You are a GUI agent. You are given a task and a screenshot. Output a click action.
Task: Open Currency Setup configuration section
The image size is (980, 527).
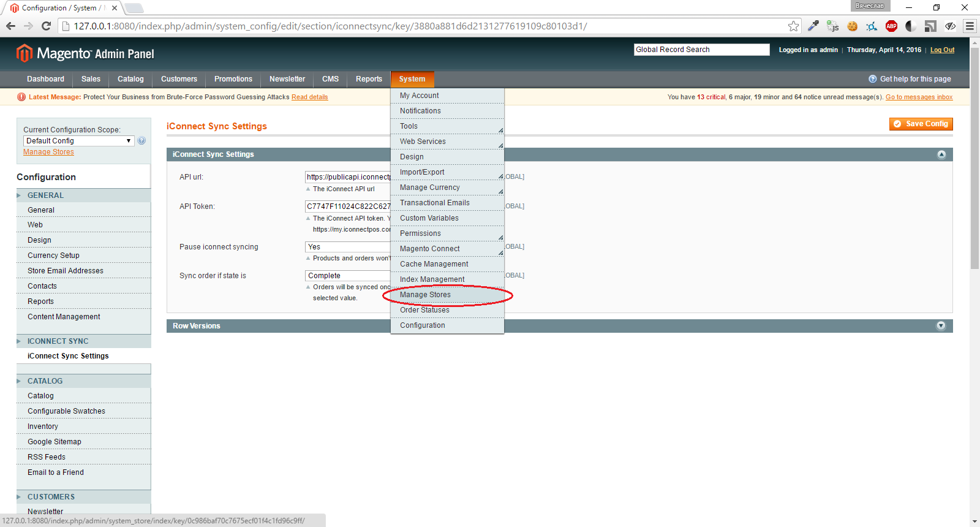coord(83,256)
